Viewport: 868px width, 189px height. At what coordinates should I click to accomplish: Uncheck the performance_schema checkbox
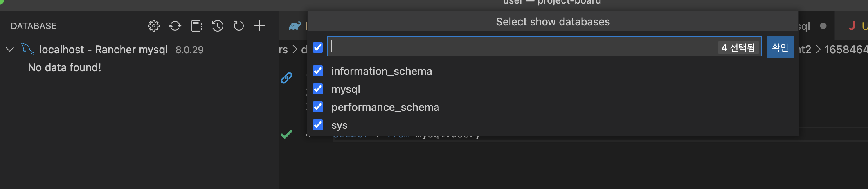pos(318,107)
